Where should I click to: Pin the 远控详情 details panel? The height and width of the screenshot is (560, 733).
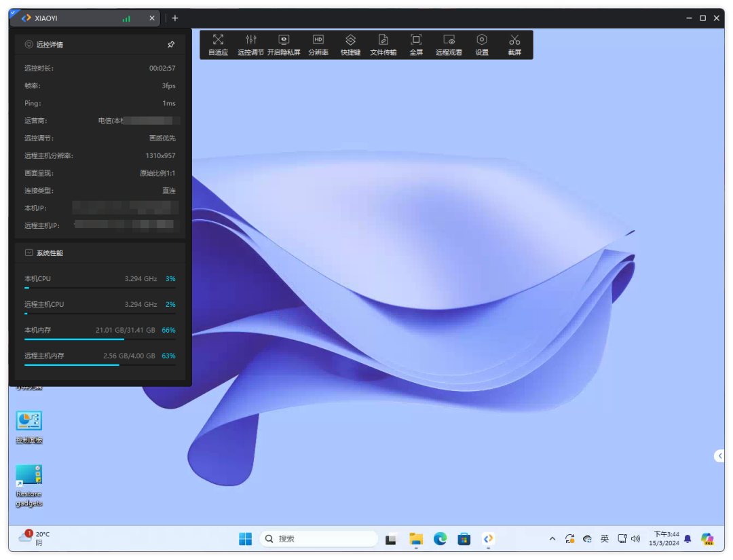[171, 45]
